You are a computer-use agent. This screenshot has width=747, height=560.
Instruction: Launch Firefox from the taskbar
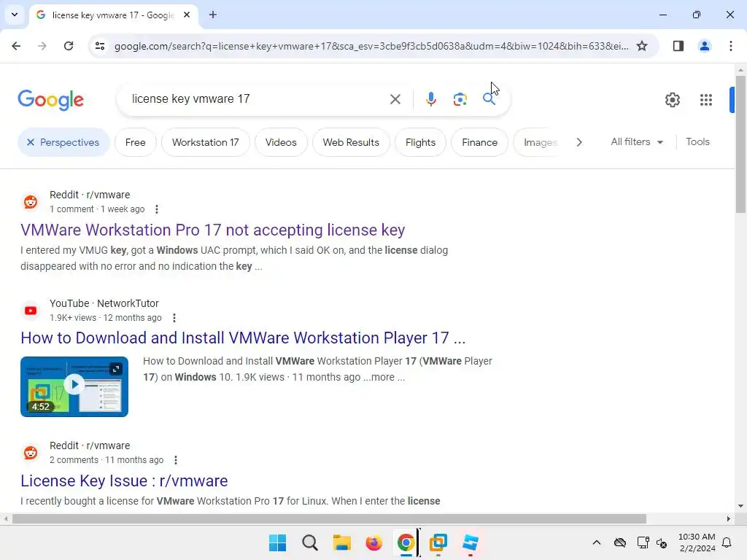point(374,542)
